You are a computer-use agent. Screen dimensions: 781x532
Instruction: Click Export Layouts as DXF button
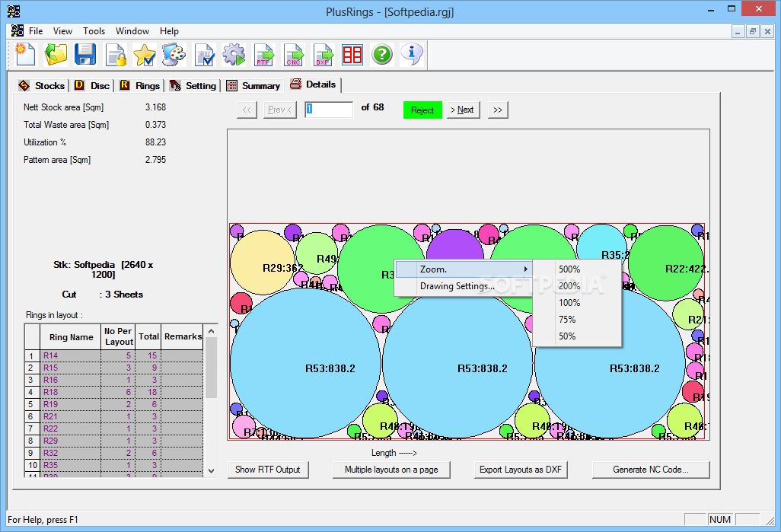click(521, 470)
